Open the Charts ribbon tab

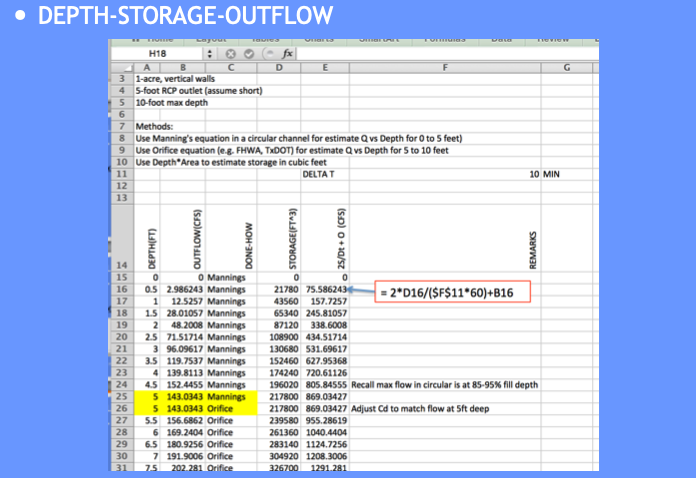pos(319,40)
